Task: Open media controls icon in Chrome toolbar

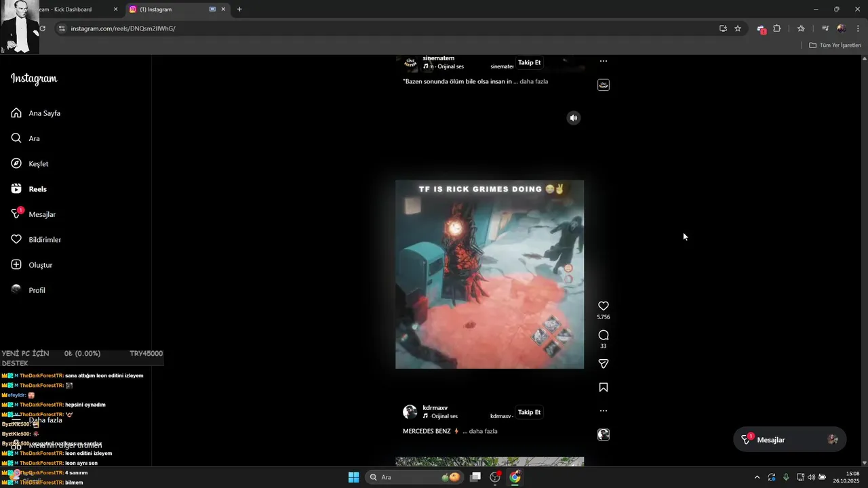Action: [825, 28]
